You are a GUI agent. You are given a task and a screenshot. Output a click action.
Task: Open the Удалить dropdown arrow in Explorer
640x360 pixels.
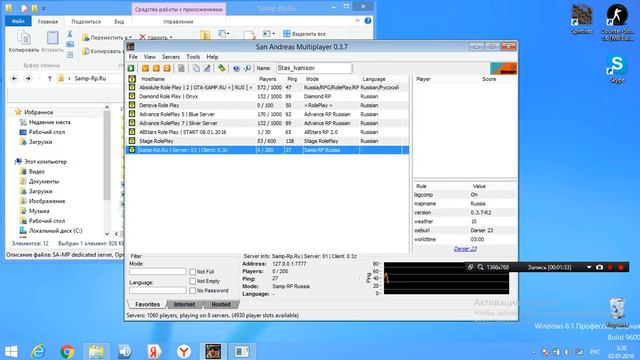click(x=171, y=38)
